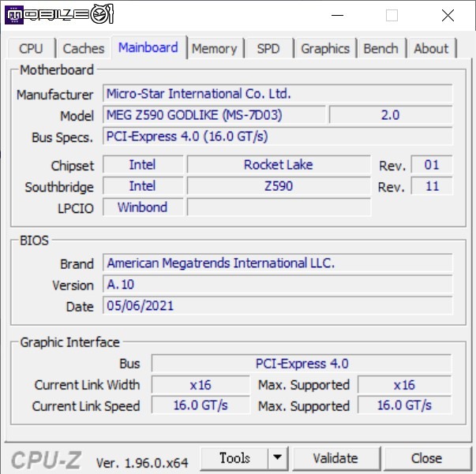Click the Tools button
The image size is (476, 474).
pyautogui.click(x=234, y=458)
